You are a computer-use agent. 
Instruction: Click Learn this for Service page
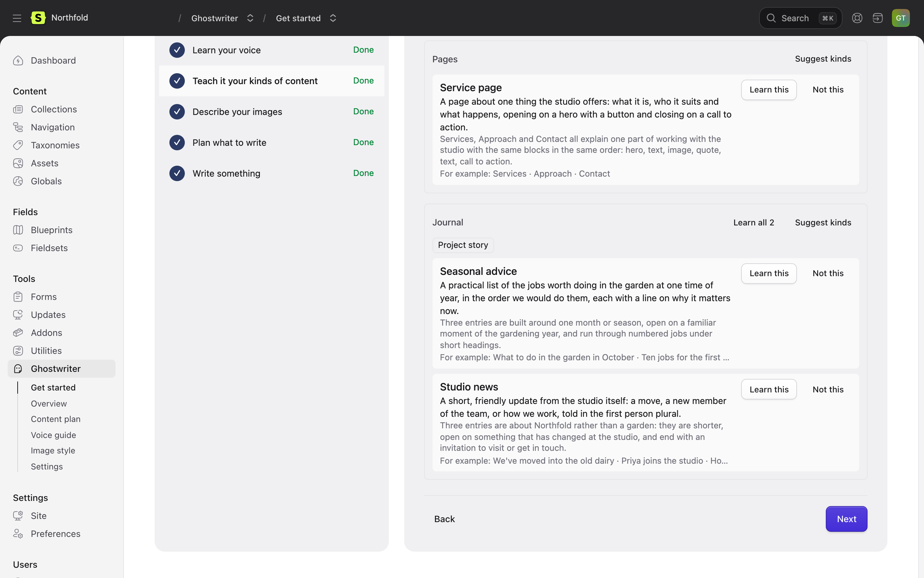769,90
